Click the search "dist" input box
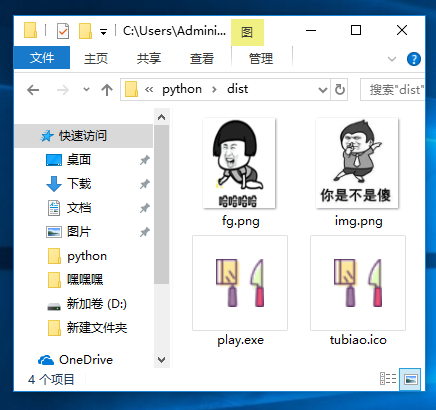 [x=392, y=90]
